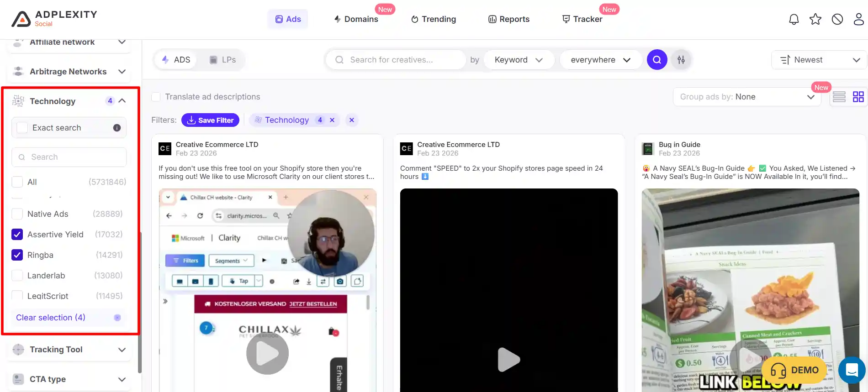Clear all filters with round X
The height and width of the screenshot is (392, 868).
352,120
